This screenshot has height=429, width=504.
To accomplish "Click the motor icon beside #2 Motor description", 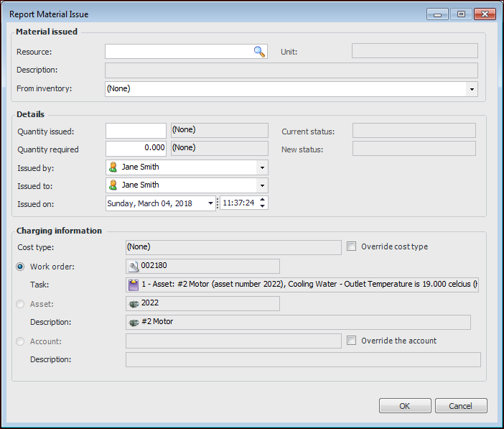I will point(133,322).
